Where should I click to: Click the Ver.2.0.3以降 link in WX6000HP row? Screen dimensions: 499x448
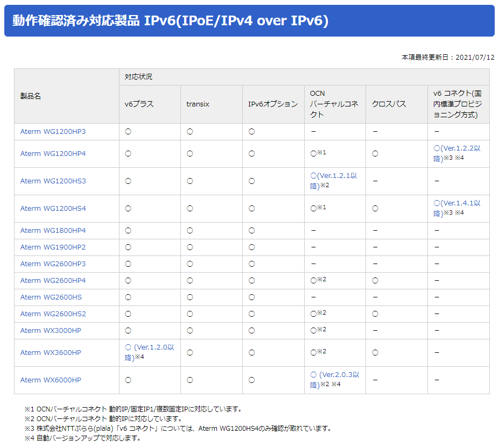click(x=334, y=380)
